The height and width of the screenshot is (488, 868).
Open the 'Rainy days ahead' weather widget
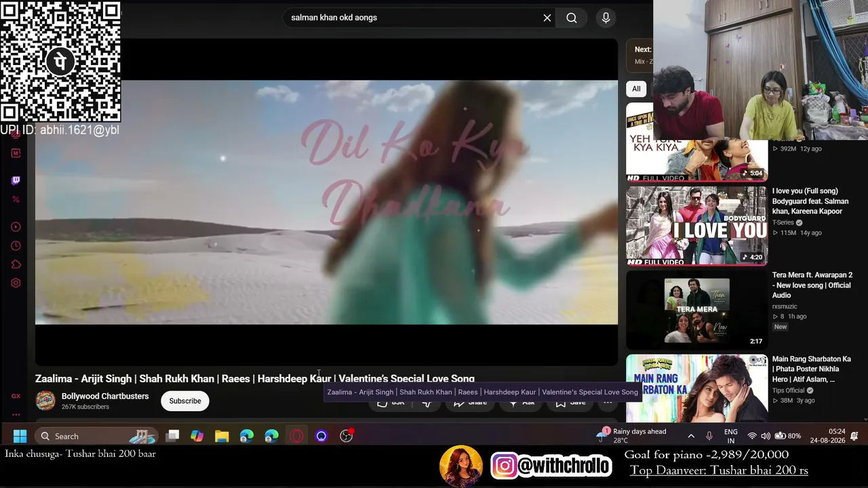tap(631, 436)
